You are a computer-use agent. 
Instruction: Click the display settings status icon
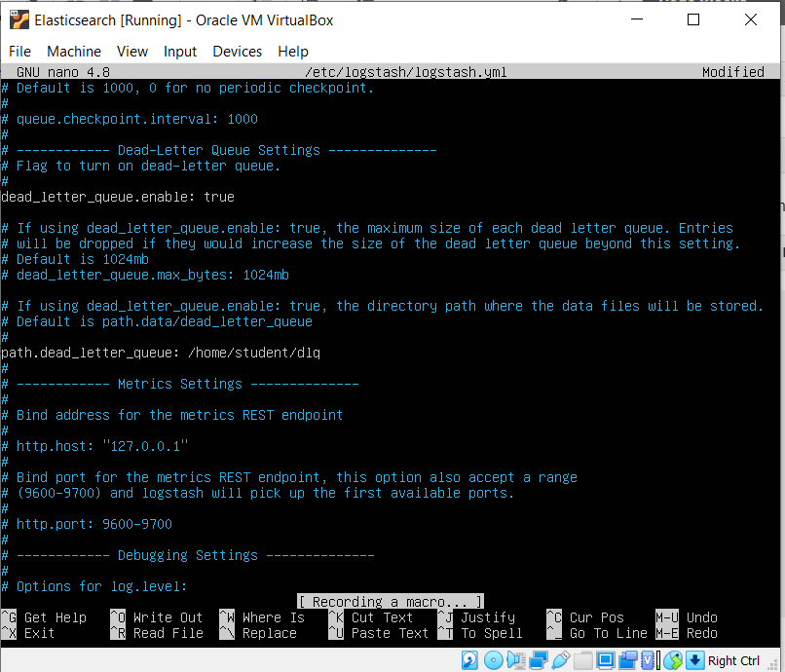click(x=606, y=660)
